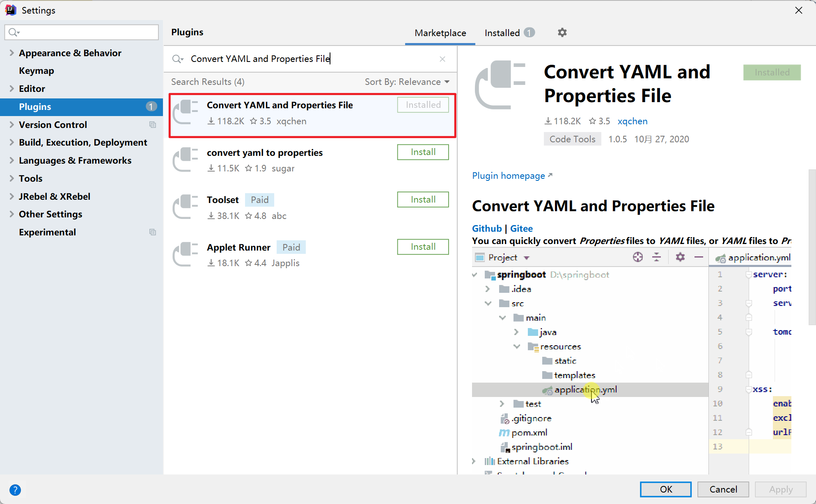Select Plugins in the settings tree
816x504 pixels.
(x=82, y=107)
